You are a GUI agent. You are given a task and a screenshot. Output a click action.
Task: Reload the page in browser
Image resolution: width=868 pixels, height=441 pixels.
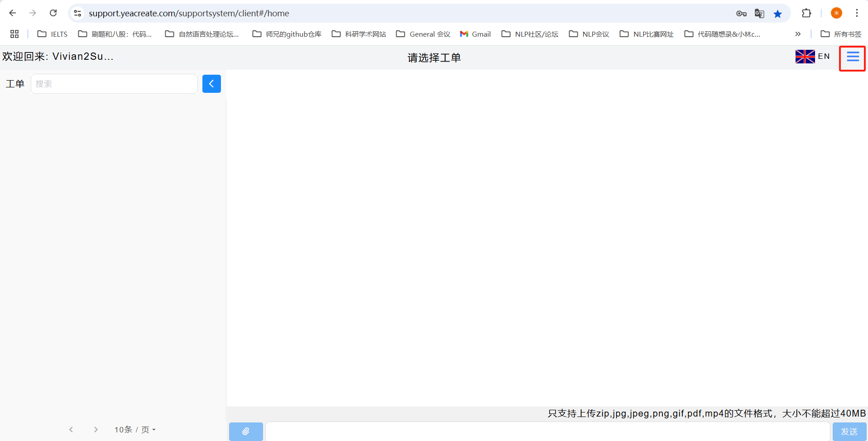tap(53, 13)
